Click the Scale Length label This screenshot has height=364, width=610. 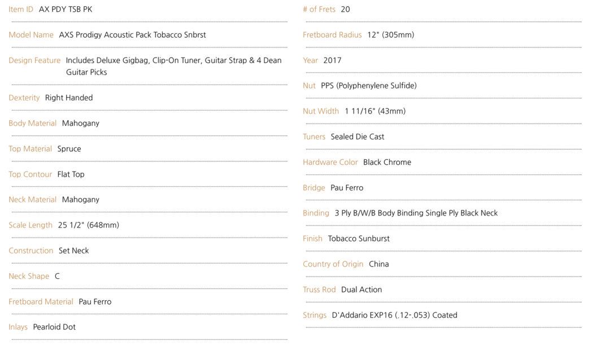click(x=30, y=225)
